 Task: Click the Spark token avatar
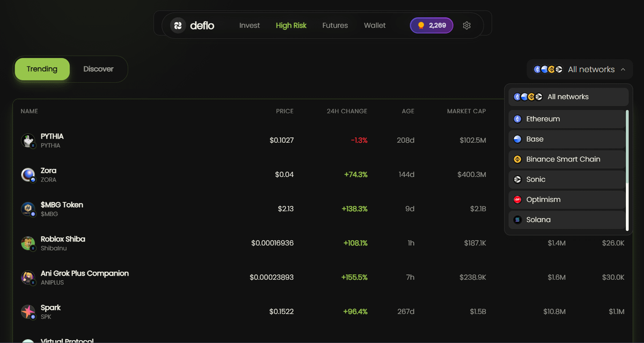click(28, 312)
